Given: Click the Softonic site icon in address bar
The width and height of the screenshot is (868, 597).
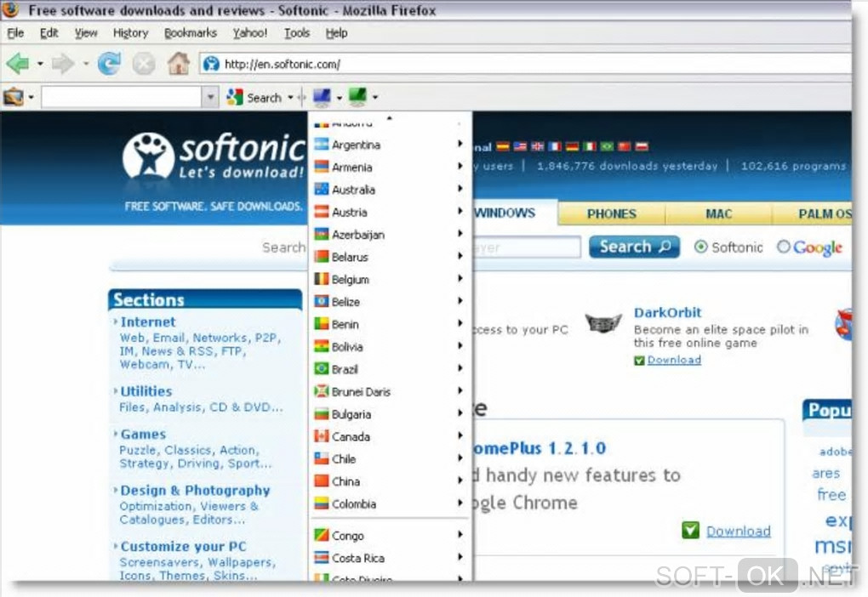Looking at the screenshot, I should click(211, 64).
